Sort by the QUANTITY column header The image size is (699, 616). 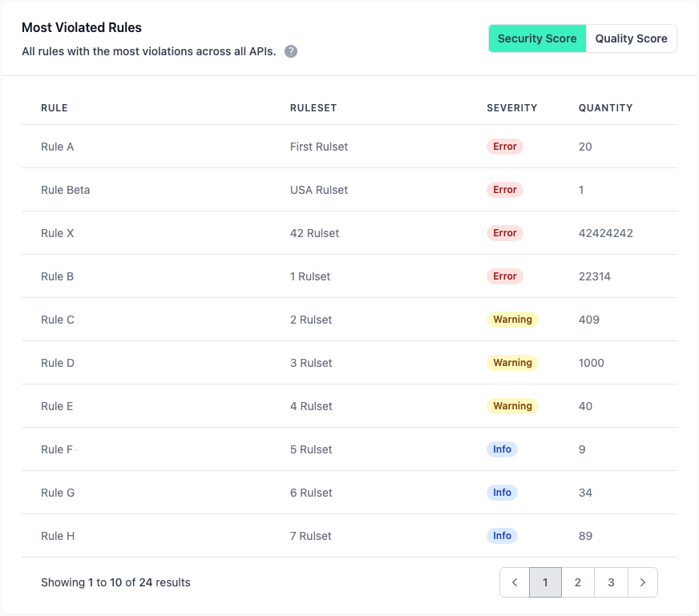point(606,107)
